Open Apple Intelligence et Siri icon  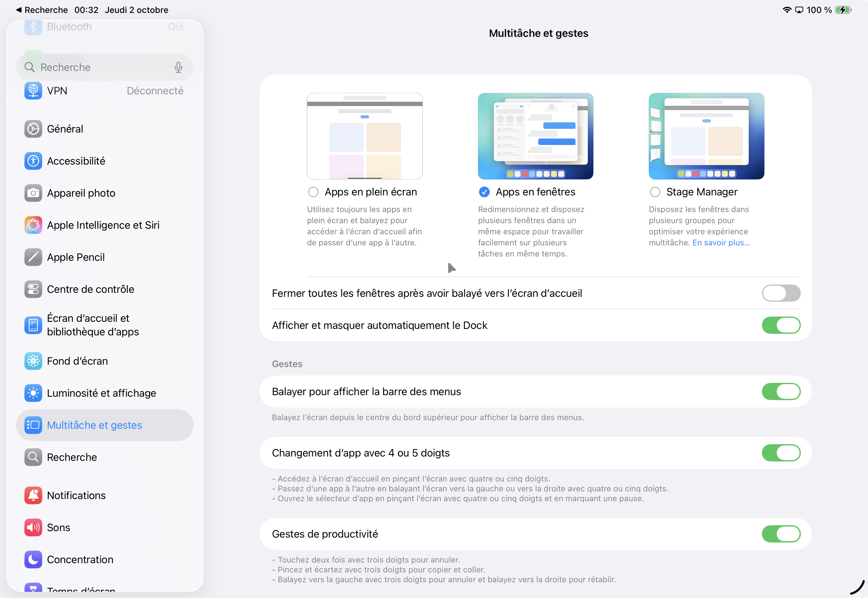tap(33, 225)
